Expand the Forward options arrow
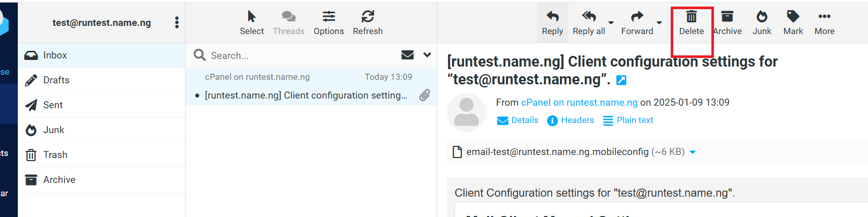The width and height of the screenshot is (868, 217). [659, 23]
